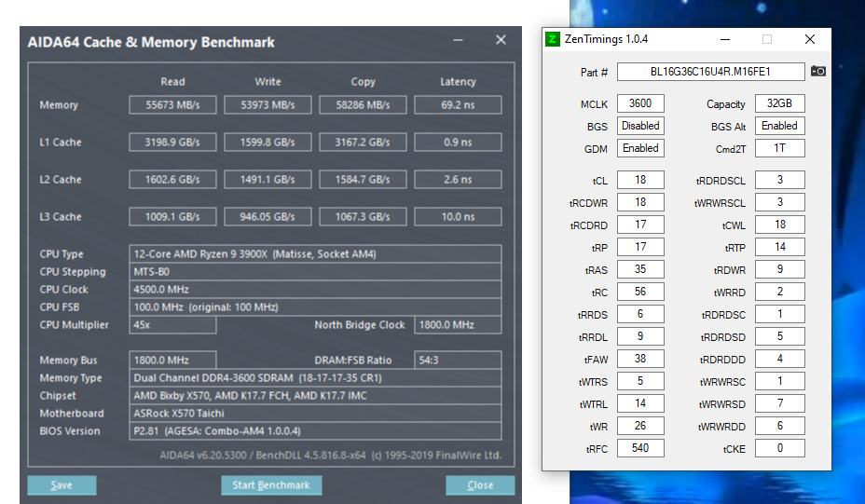Viewport: 865px width, 504px height.
Task: Click the Memory Type Dual Channel DDR4-3600 field
Action: point(315,377)
